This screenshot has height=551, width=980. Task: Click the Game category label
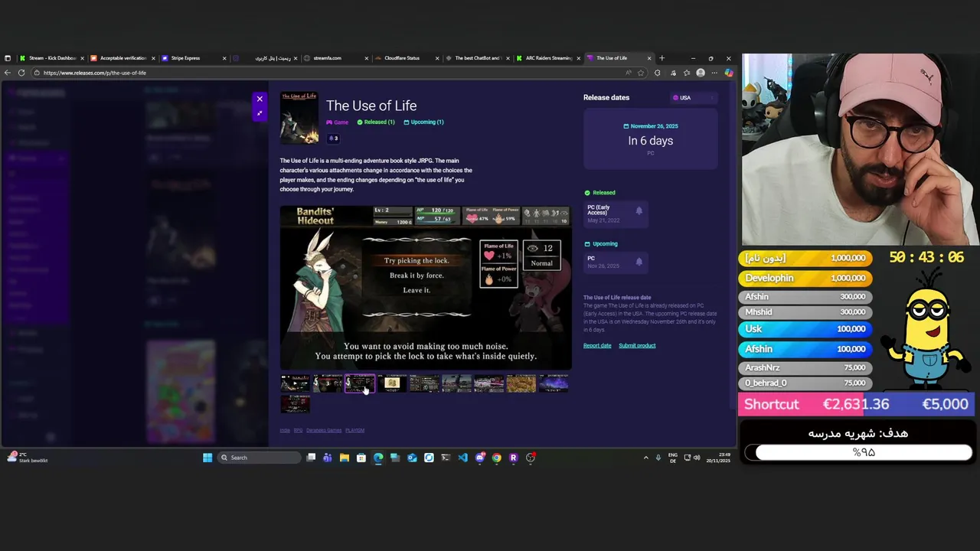point(338,122)
